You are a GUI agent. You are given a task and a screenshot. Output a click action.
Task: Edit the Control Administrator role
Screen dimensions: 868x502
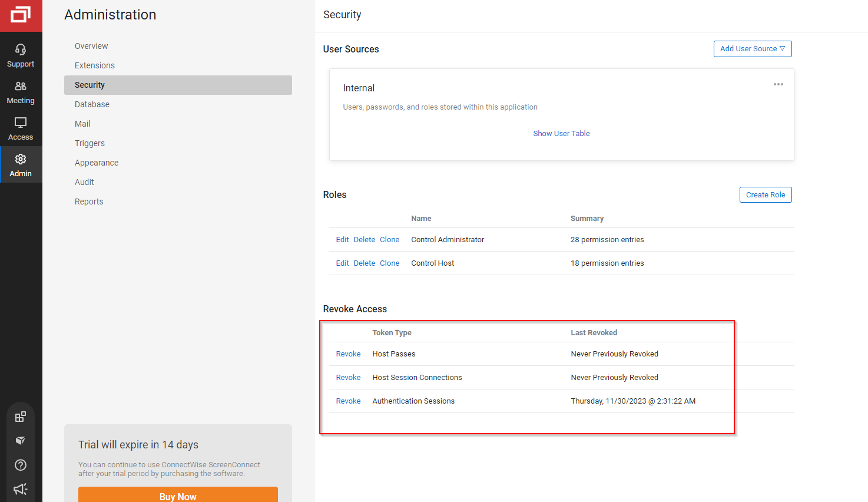click(342, 240)
